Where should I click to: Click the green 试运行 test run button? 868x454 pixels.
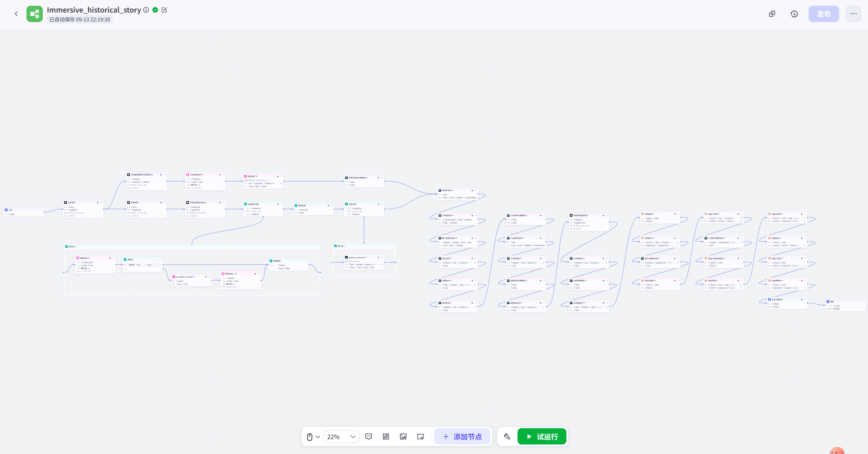(542, 437)
